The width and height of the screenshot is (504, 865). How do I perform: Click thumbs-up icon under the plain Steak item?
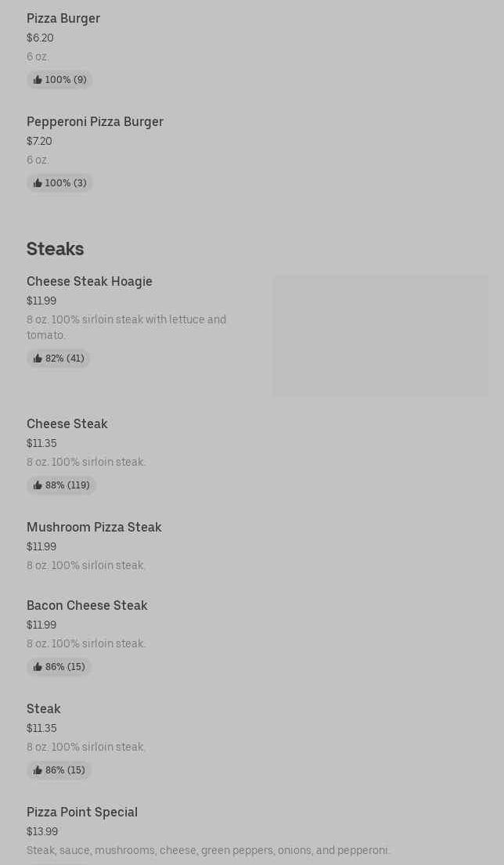(x=38, y=770)
